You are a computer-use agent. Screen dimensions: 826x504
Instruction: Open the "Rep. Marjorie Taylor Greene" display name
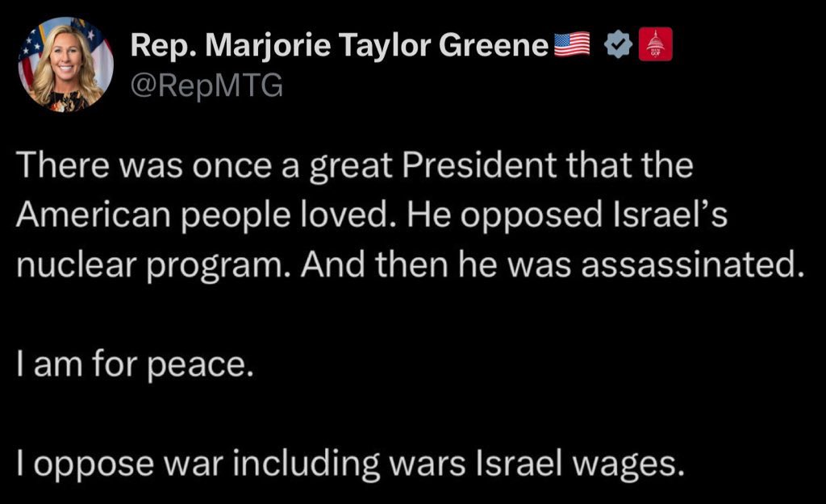click(340, 46)
